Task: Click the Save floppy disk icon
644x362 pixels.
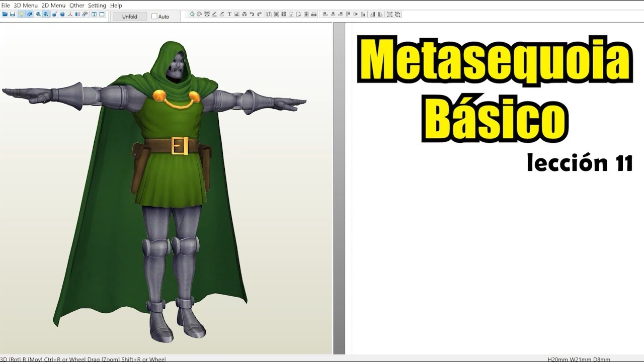Action: coord(12,14)
